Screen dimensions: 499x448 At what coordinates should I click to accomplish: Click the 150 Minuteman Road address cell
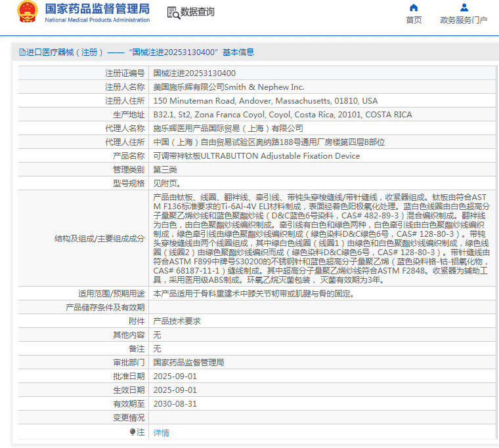(265, 101)
